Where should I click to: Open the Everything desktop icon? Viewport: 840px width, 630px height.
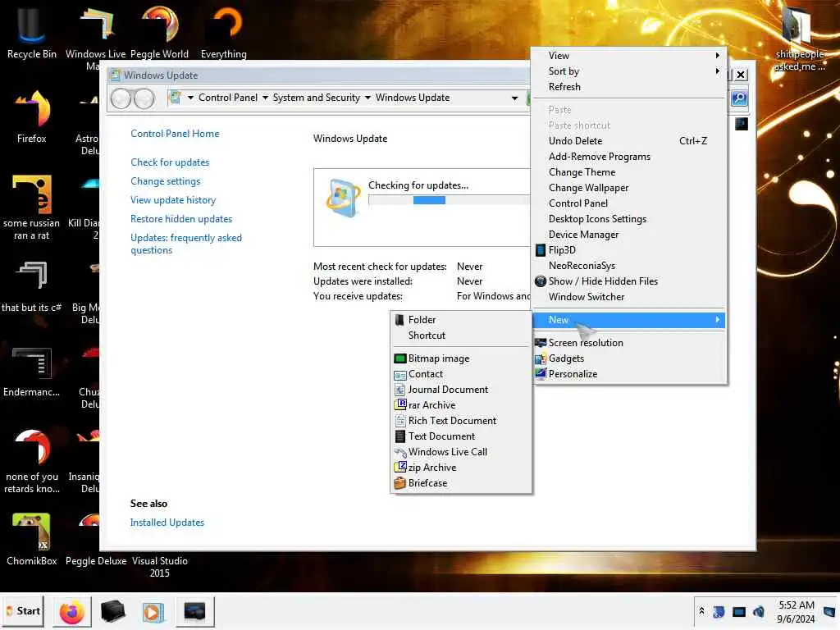tap(224, 32)
